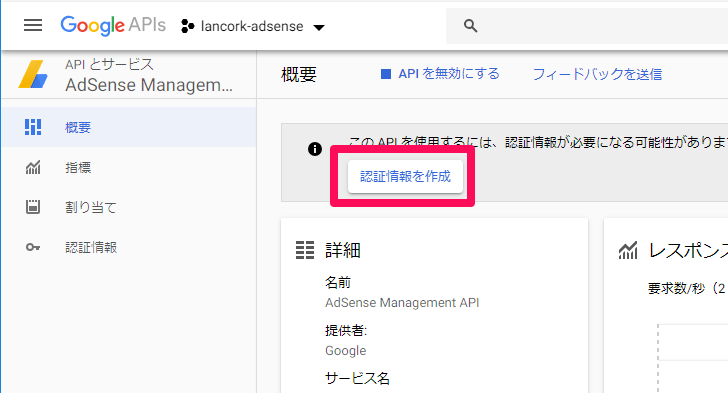The image size is (728, 393).
Task: Click the 提供者: label
Action: (346, 330)
